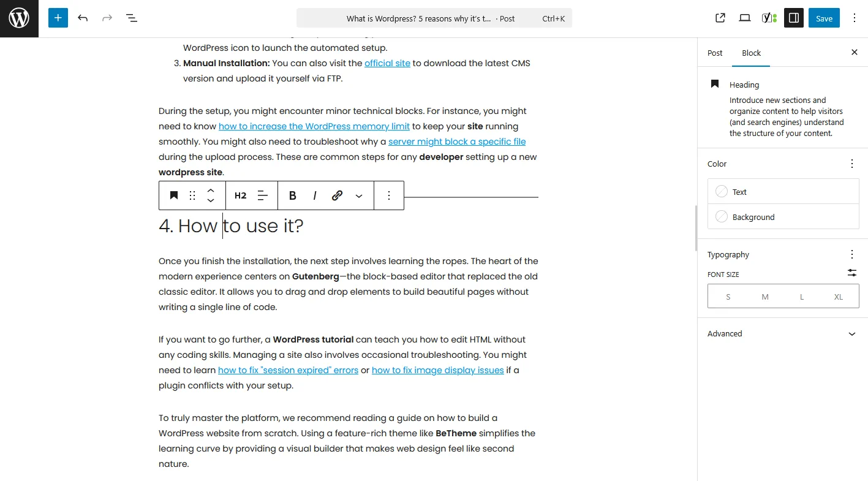868x481 pixels.
Task: Open the block options menu
Action: click(x=388, y=195)
